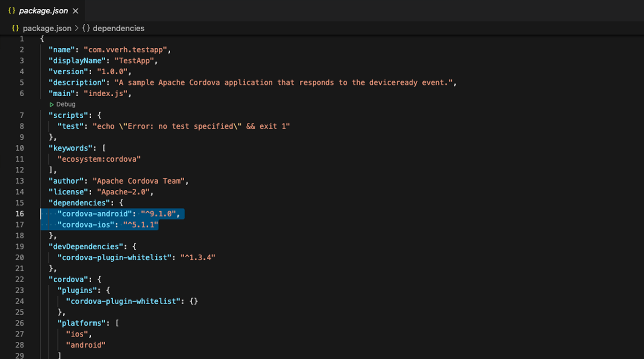Click the "^1.3.4" version value
644x359 pixels.
197,257
